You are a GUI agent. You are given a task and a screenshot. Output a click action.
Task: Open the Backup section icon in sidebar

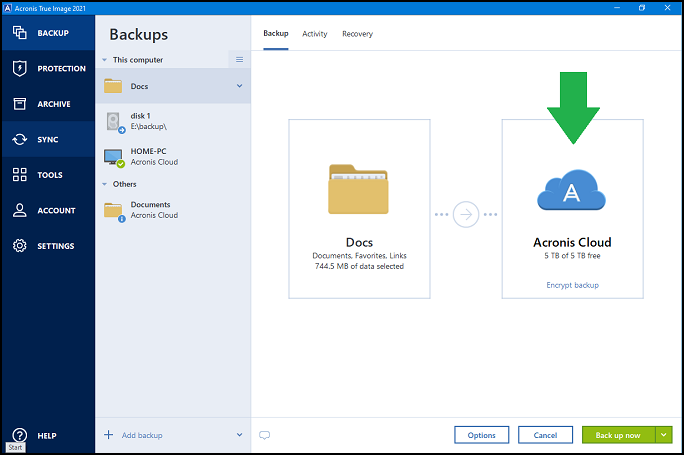coord(19,33)
